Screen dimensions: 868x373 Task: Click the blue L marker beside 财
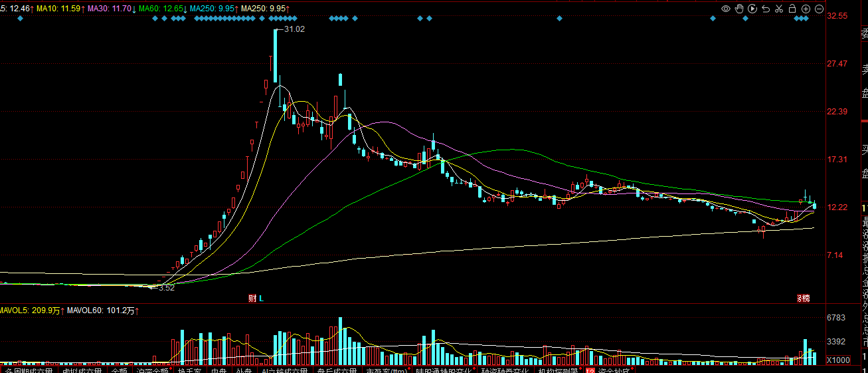click(262, 299)
